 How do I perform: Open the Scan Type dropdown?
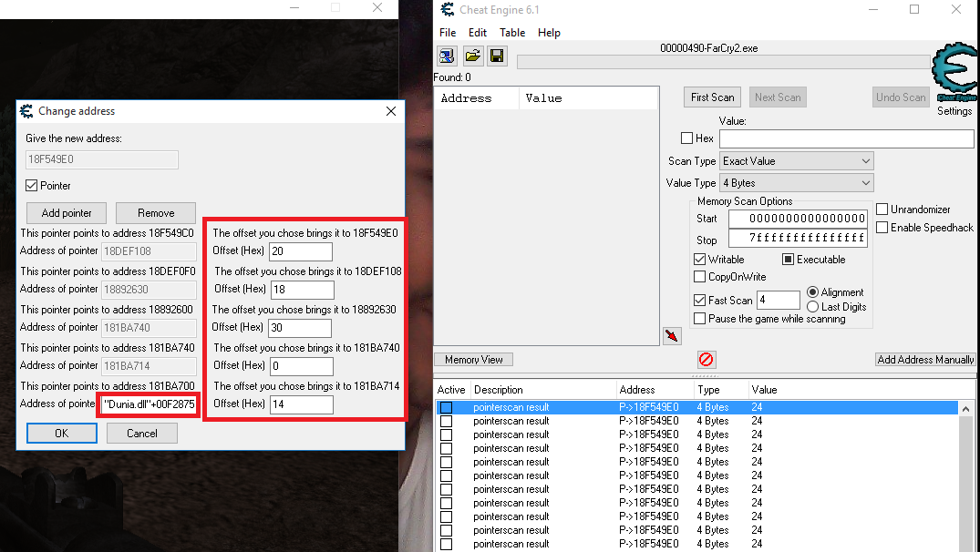pyautogui.click(x=796, y=161)
